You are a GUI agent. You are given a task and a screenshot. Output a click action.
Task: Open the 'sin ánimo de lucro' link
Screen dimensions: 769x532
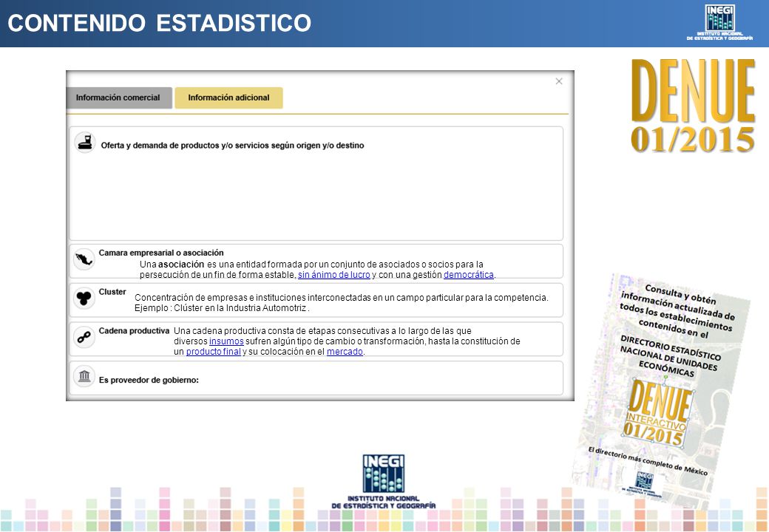pyautogui.click(x=334, y=275)
